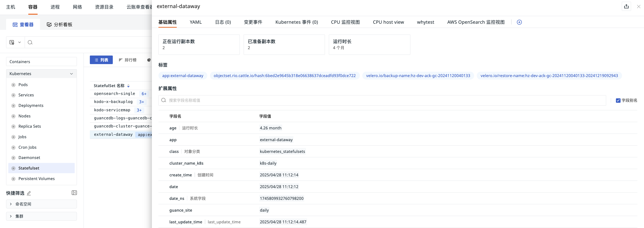Go to 主机 top navigation
This screenshot has height=228, width=644.
pos(10,7)
